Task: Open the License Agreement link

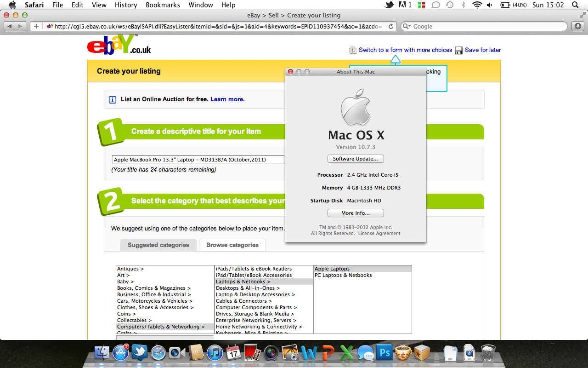Action: 379,233
